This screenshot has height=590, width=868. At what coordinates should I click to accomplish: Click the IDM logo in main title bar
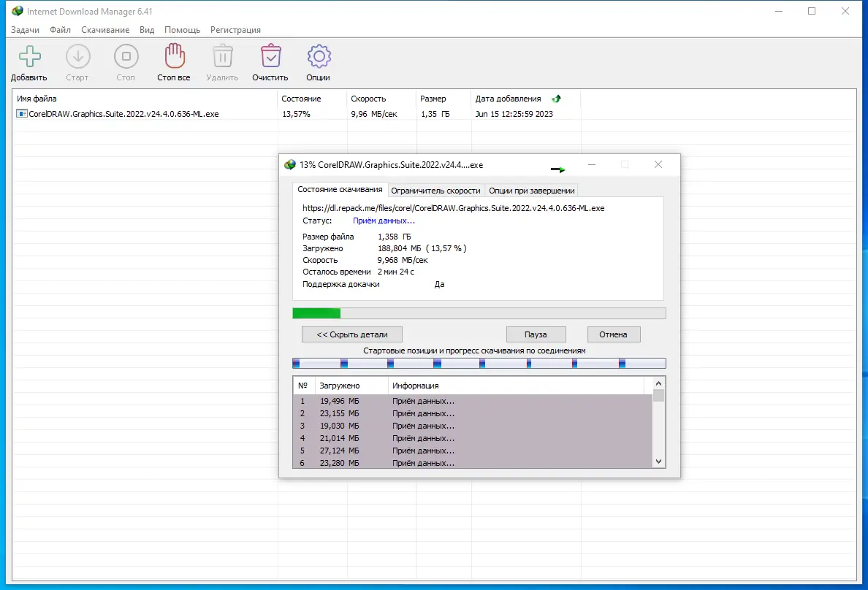[x=17, y=11]
